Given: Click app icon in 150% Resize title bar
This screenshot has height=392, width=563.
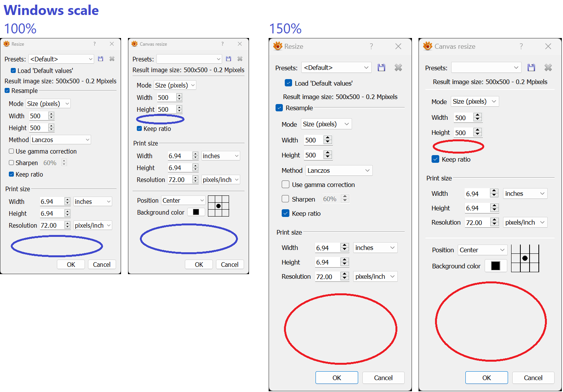Looking at the screenshot, I should click(x=277, y=46).
